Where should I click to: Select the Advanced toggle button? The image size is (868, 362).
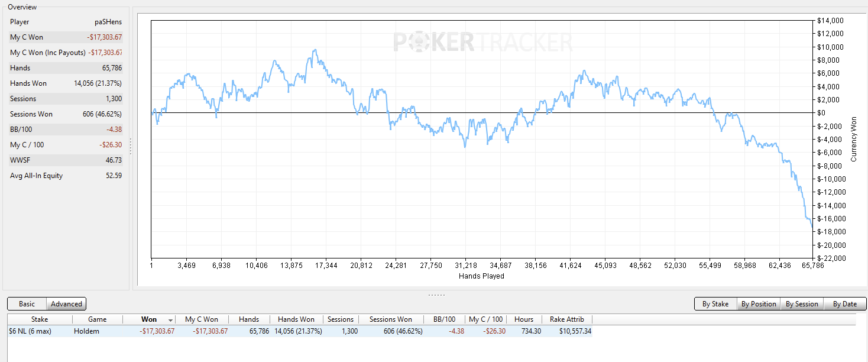pos(66,304)
